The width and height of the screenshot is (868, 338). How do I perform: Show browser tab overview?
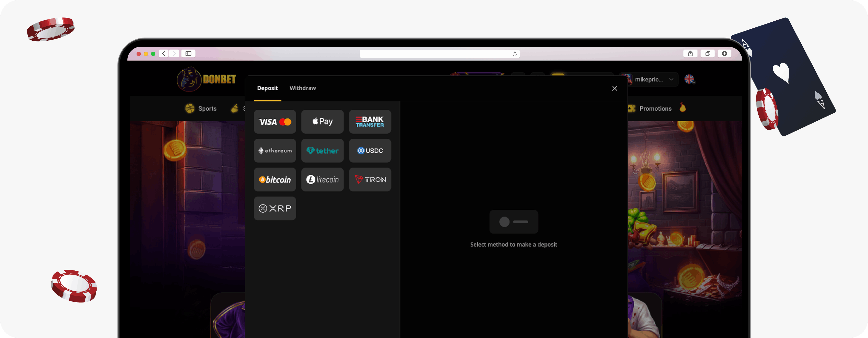(x=708, y=53)
